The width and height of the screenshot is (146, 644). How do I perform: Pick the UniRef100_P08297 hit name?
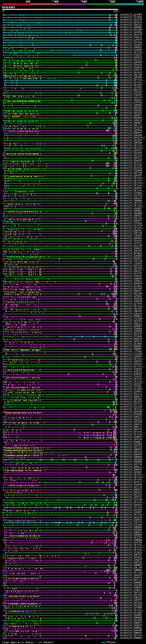(131, 95)
